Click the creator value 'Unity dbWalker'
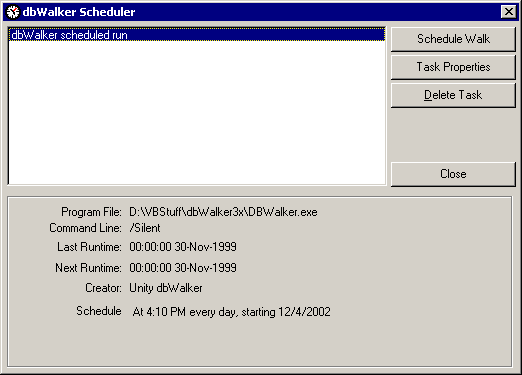522x375 pixels. coord(166,288)
